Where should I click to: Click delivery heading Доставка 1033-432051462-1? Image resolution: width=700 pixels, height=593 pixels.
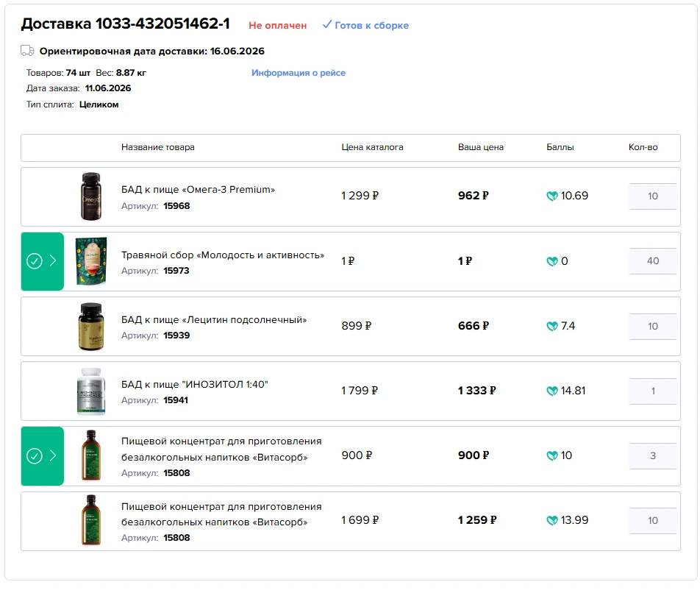coord(126,24)
